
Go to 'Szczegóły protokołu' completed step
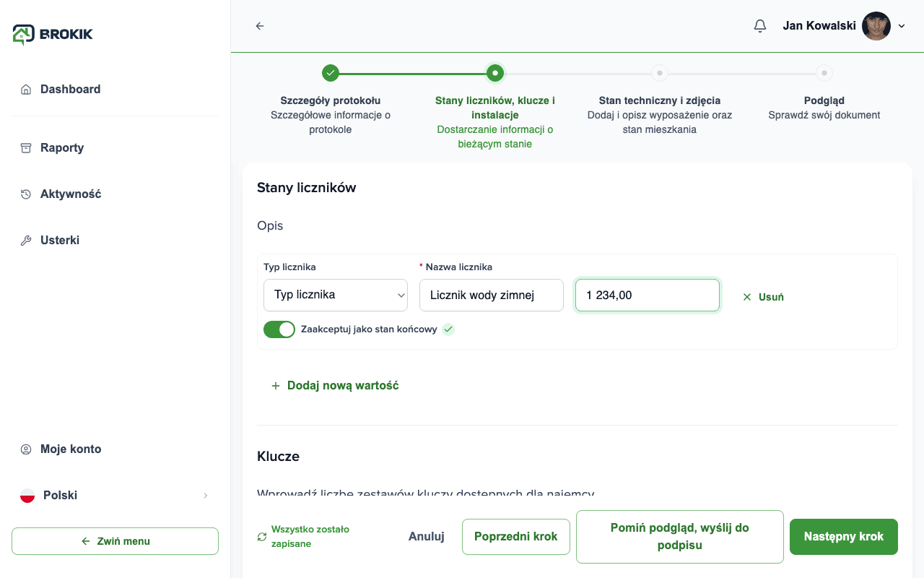[330, 73]
